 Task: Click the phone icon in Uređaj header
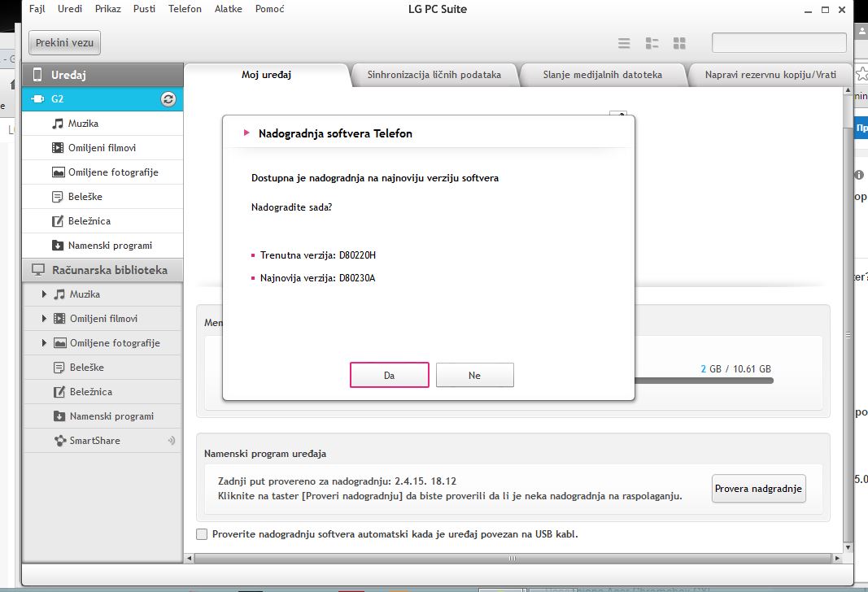tap(37, 75)
